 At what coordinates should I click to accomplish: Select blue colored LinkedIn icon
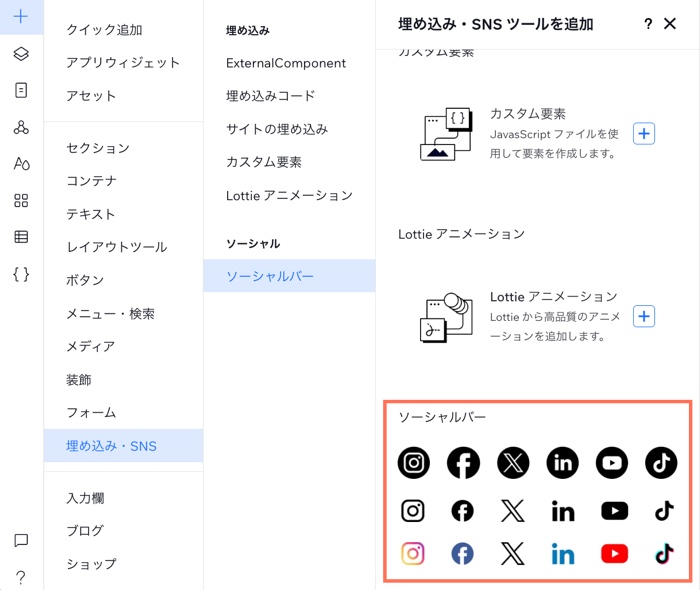563,554
